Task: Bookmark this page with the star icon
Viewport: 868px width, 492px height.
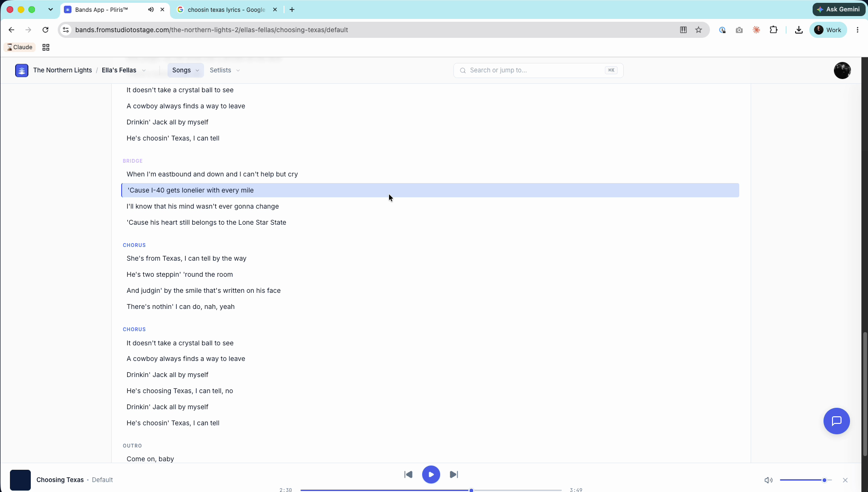Action: click(x=699, y=30)
